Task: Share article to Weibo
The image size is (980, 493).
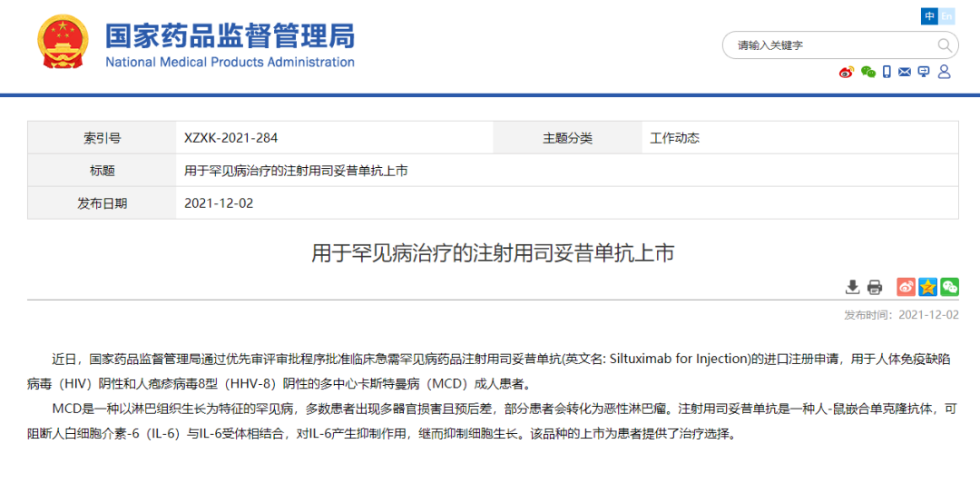Action: 906,287
